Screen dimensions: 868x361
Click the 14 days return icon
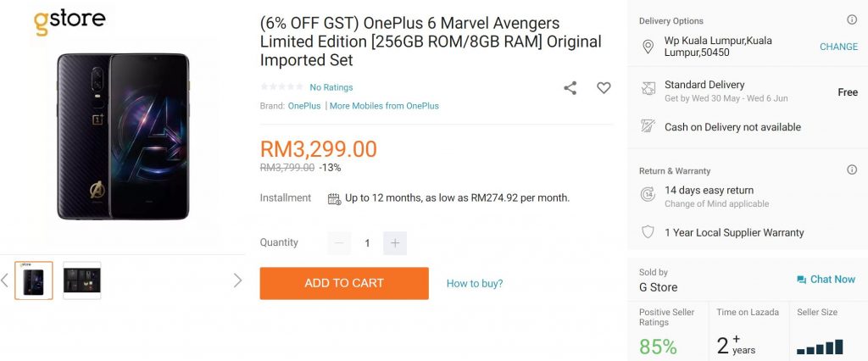coord(648,194)
